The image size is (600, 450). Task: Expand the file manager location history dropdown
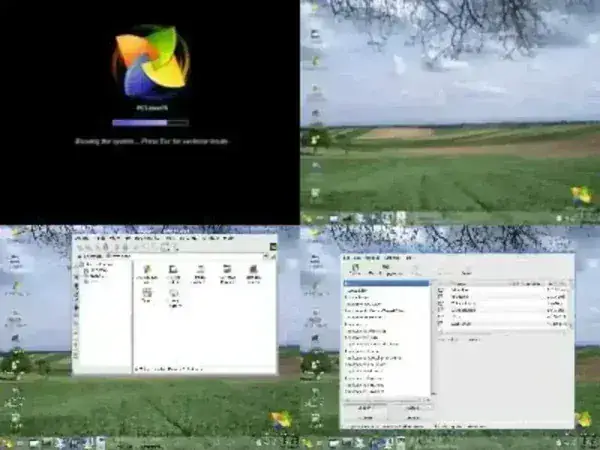coord(266,256)
